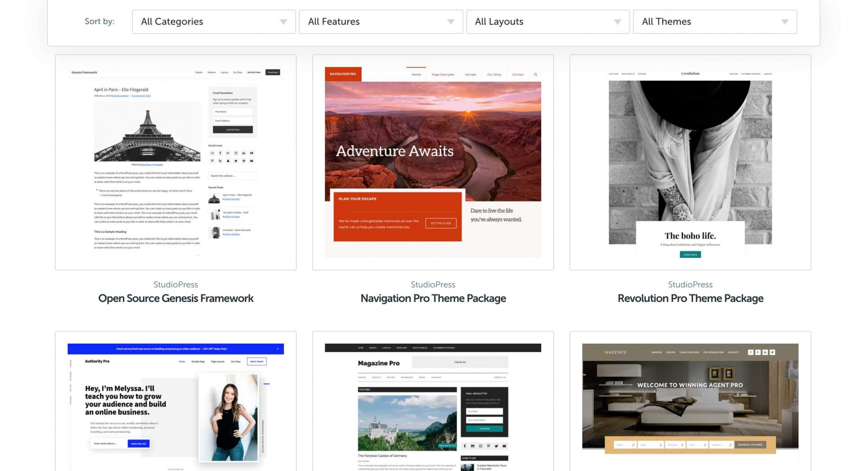The width and height of the screenshot is (868, 471).
Task: Click StudioPress label above Navigation Pro
Action: tap(433, 284)
